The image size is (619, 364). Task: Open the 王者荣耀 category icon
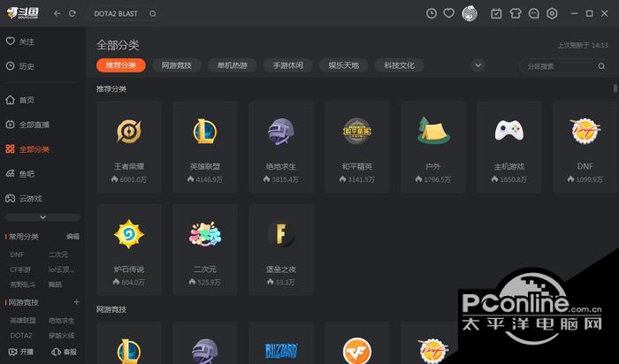click(129, 132)
